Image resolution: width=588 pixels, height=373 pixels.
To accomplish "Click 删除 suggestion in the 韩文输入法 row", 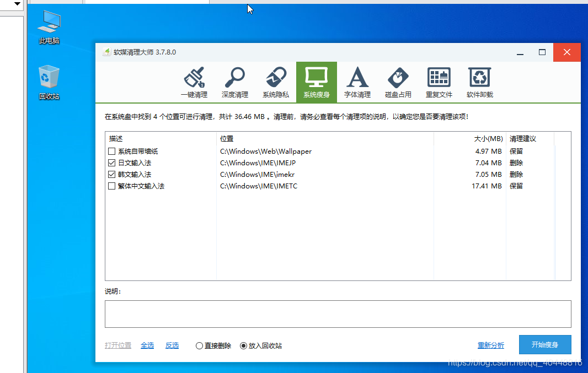I will (x=516, y=175).
